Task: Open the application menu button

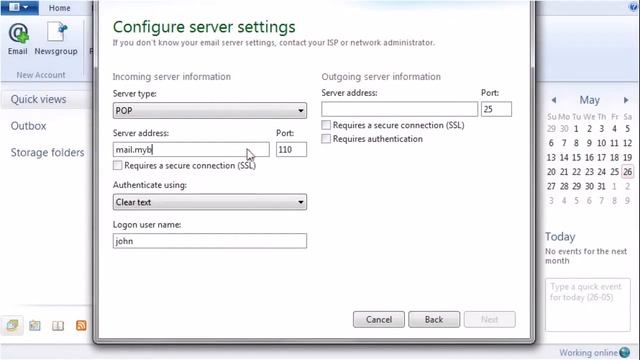Action: (19, 7)
